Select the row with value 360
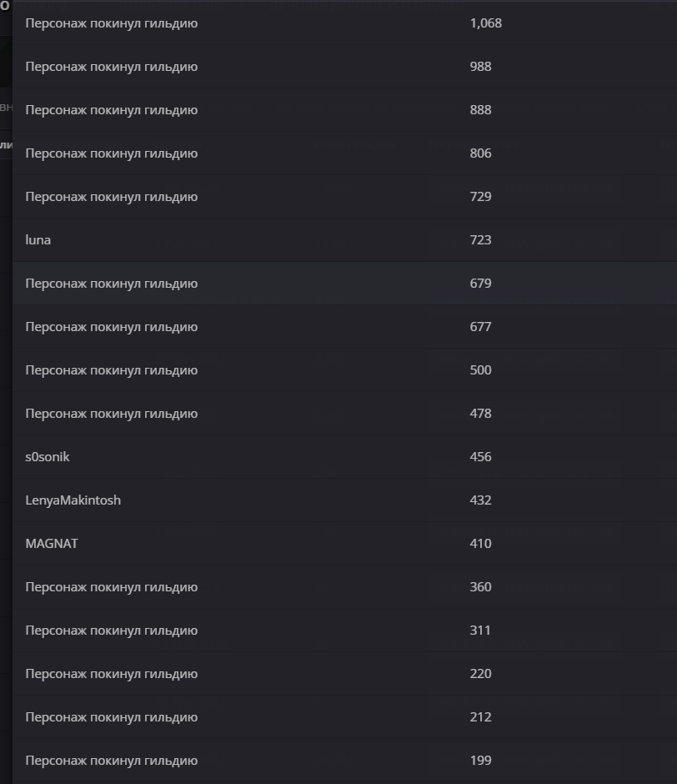 344,587
